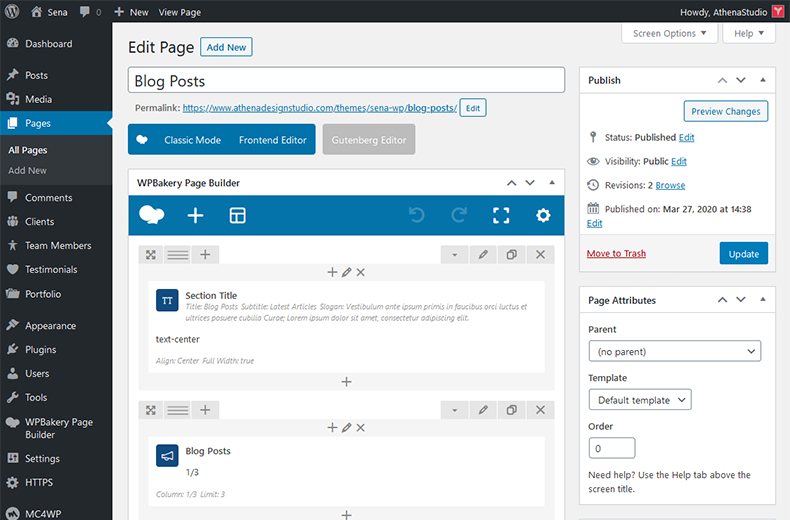Open Appearance in the sidebar
The image size is (790, 520).
pos(50,326)
